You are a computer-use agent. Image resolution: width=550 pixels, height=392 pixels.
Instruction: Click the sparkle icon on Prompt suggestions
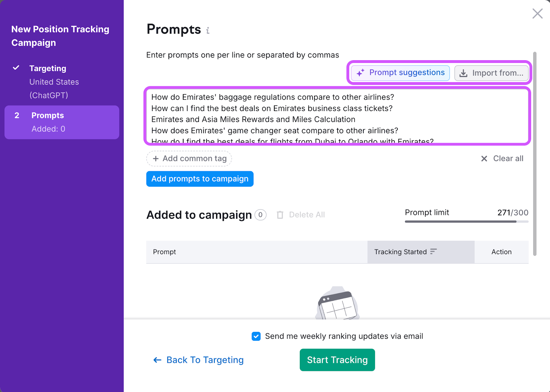click(360, 73)
